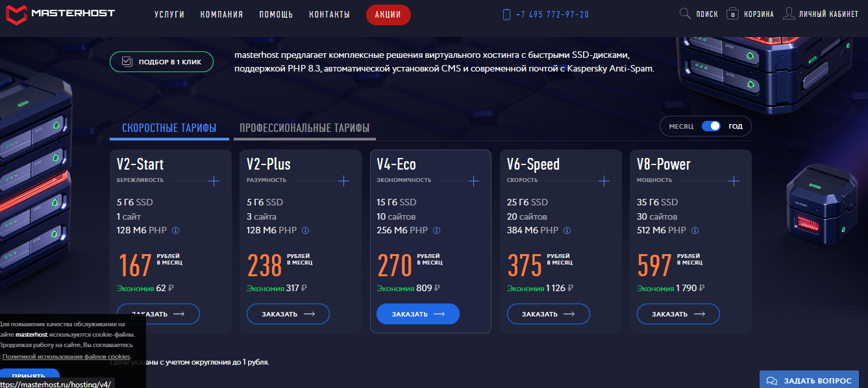Image resolution: width=868 pixels, height=388 pixels.
Task: Click the Корзина label in header
Action: pos(759,14)
